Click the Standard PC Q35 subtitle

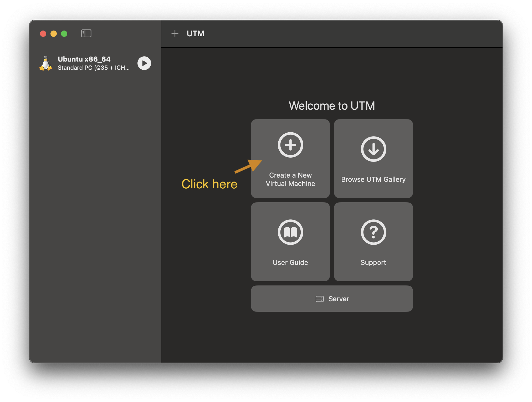94,68
